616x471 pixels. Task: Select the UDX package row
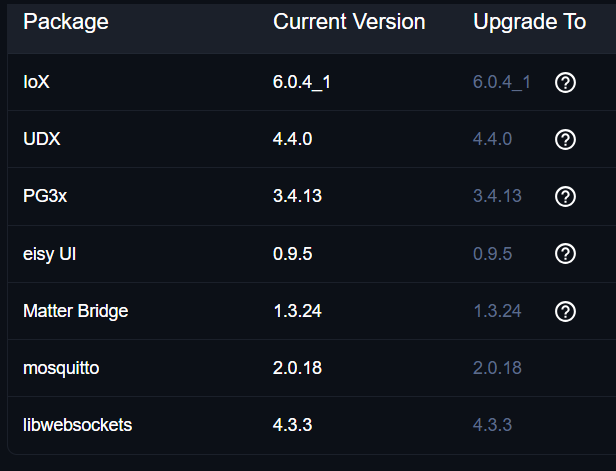point(312,139)
